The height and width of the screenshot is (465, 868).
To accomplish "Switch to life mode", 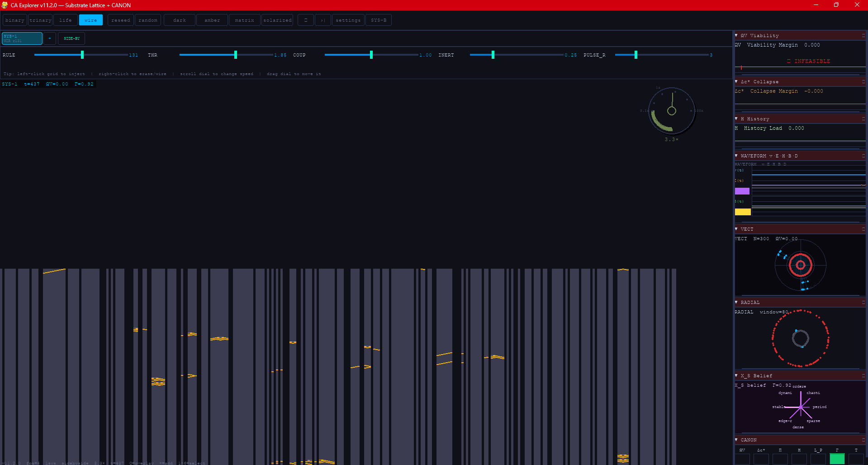I will pos(66,20).
